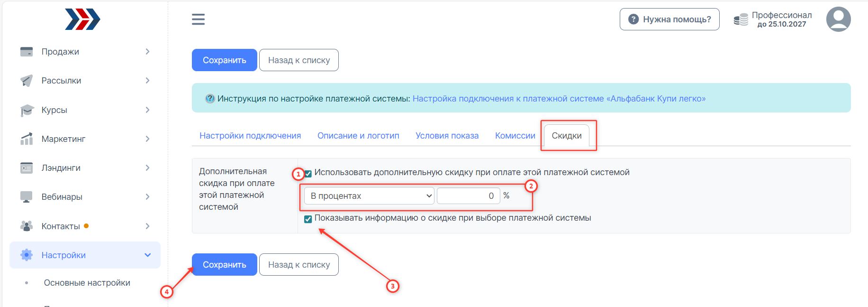Image resolution: width=868 pixels, height=307 pixels.
Task: Click the hamburger menu icon
Action: 198,19
